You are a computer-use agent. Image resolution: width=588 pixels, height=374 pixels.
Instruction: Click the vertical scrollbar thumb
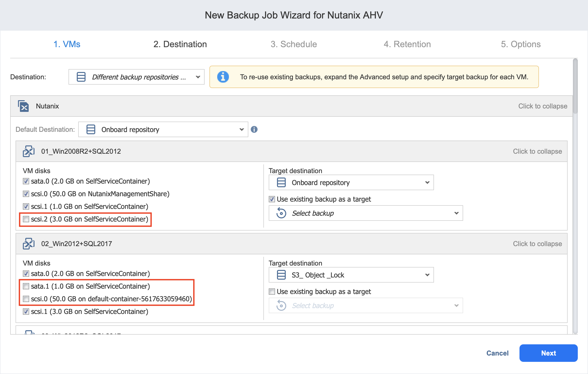[575, 86]
